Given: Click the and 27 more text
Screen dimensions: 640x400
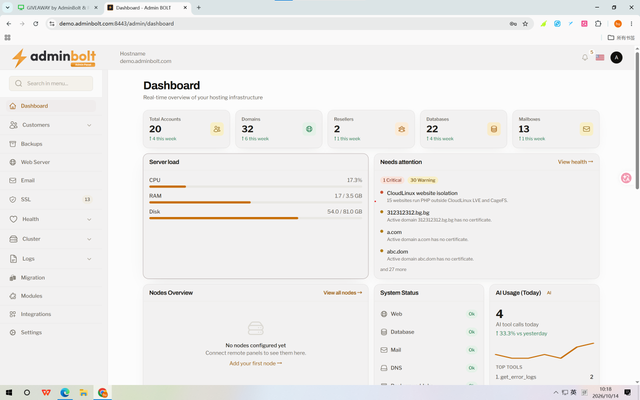Looking at the screenshot, I should pyautogui.click(x=393, y=269).
